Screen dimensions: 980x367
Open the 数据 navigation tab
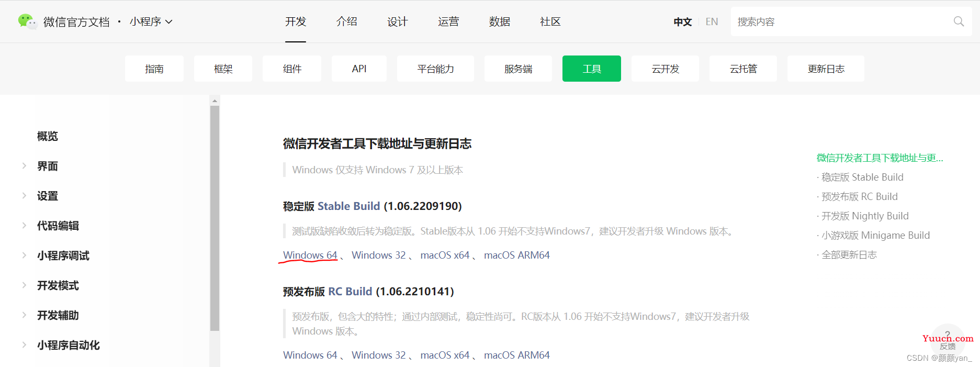(499, 21)
